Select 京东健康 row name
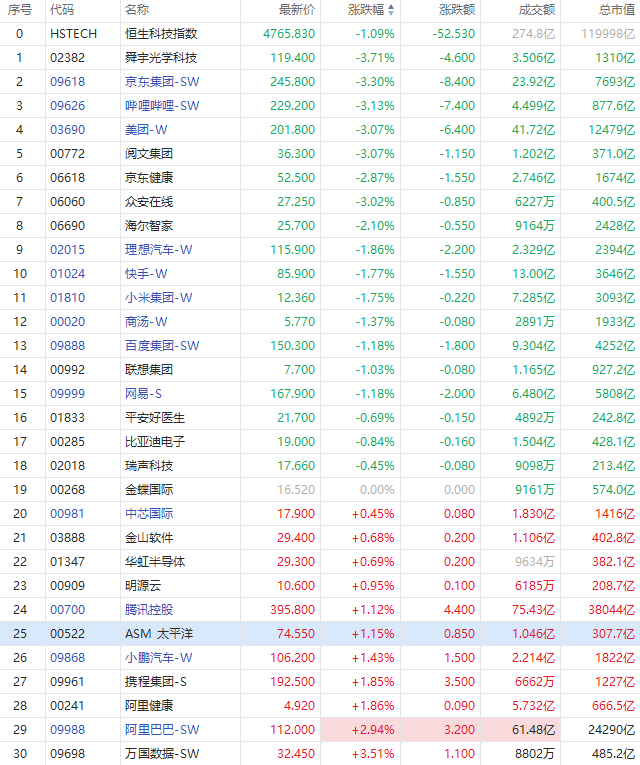Screen dimensions: 640x765 tap(149, 178)
